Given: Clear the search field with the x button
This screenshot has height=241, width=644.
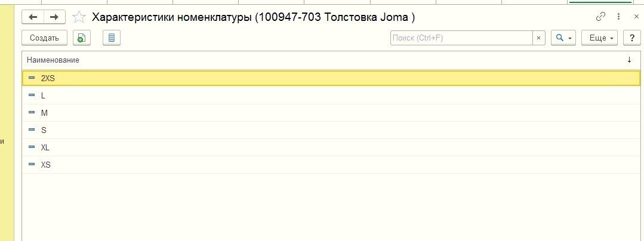Looking at the screenshot, I should pos(538,38).
